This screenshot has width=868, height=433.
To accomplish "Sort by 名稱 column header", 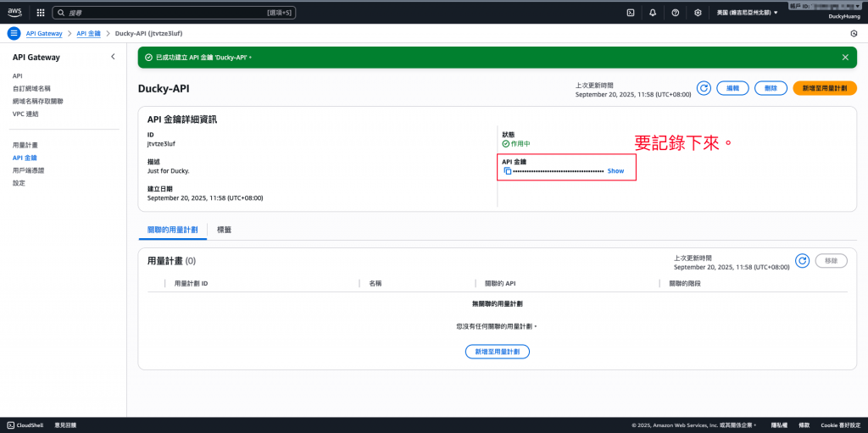I will coord(376,284).
